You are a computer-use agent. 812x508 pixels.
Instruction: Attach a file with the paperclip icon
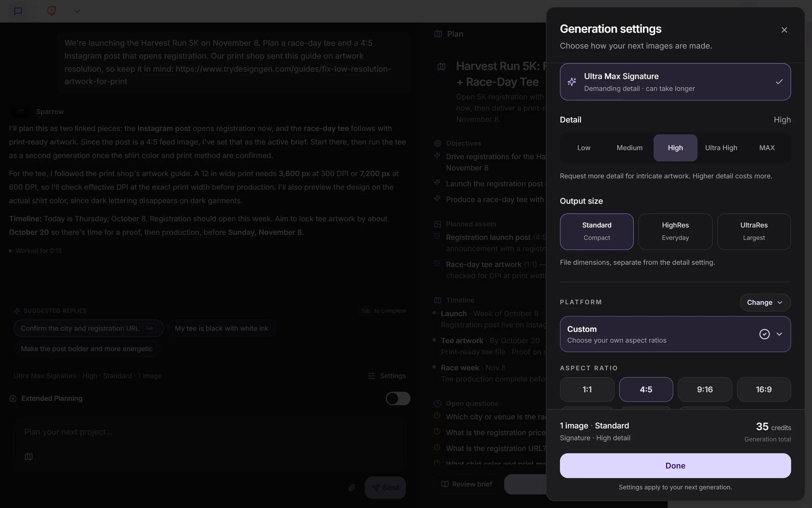pyautogui.click(x=352, y=487)
